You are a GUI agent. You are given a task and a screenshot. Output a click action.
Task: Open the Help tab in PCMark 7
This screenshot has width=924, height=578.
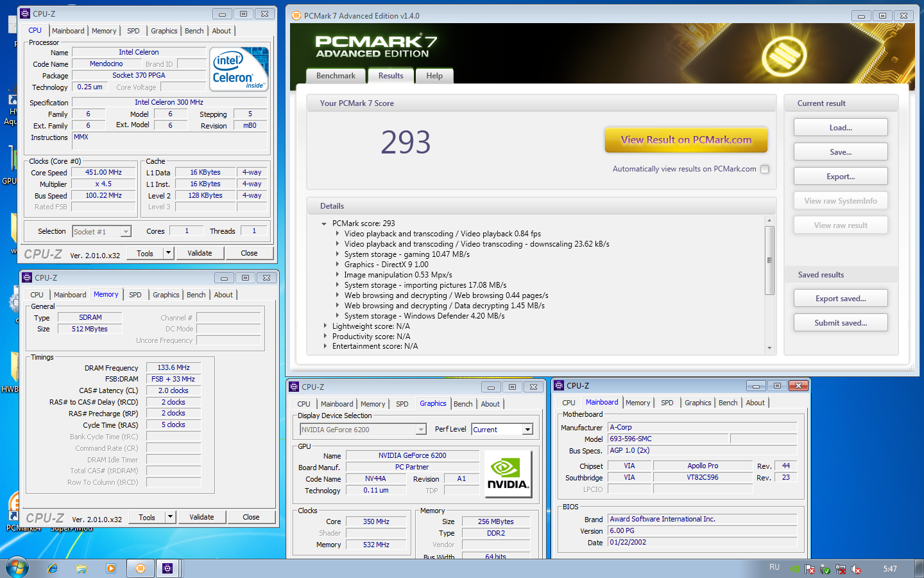tap(434, 76)
